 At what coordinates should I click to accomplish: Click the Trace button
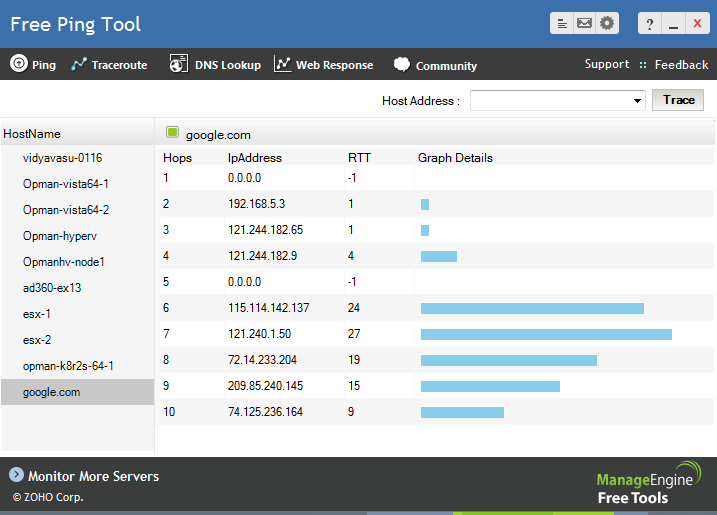pyautogui.click(x=678, y=100)
